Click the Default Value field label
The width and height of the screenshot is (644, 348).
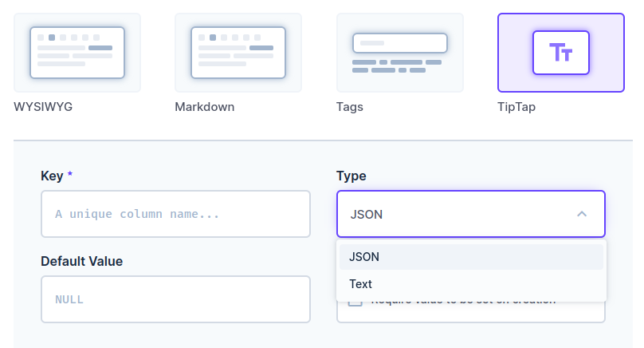click(x=81, y=261)
